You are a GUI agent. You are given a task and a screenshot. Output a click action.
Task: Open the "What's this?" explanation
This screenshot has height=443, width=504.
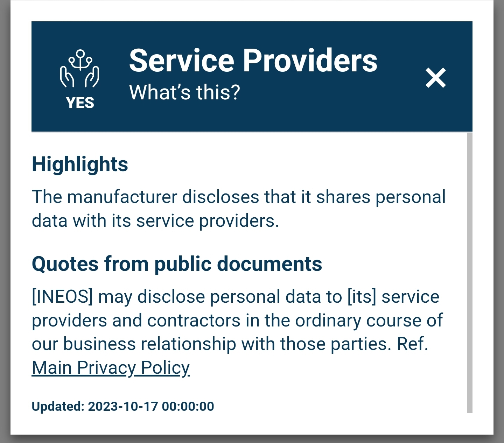(184, 92)
